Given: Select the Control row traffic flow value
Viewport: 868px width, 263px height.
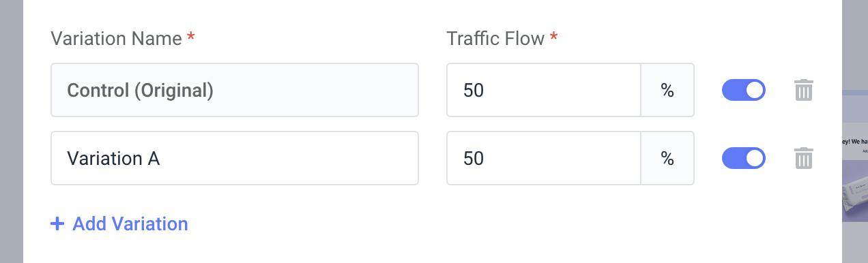Looking at the screenshot, I should (x=544, y=90).
